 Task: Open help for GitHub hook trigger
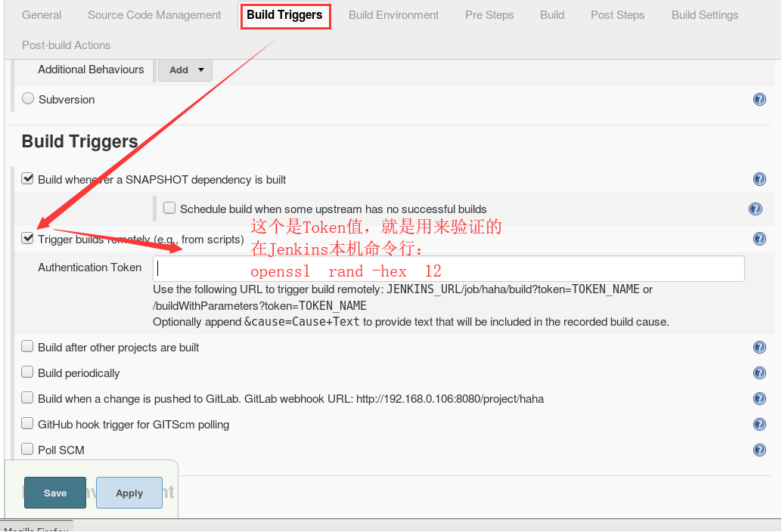(x=759, y=425)
